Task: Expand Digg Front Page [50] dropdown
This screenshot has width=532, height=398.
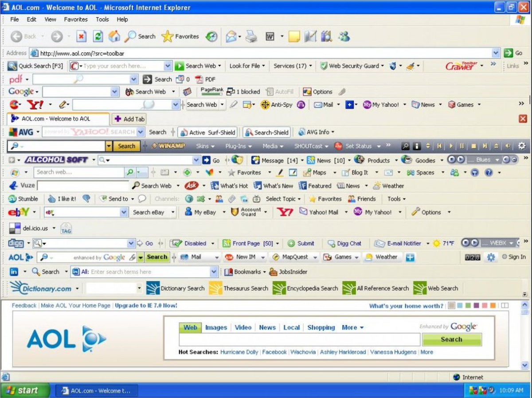Action: [251, 243]
